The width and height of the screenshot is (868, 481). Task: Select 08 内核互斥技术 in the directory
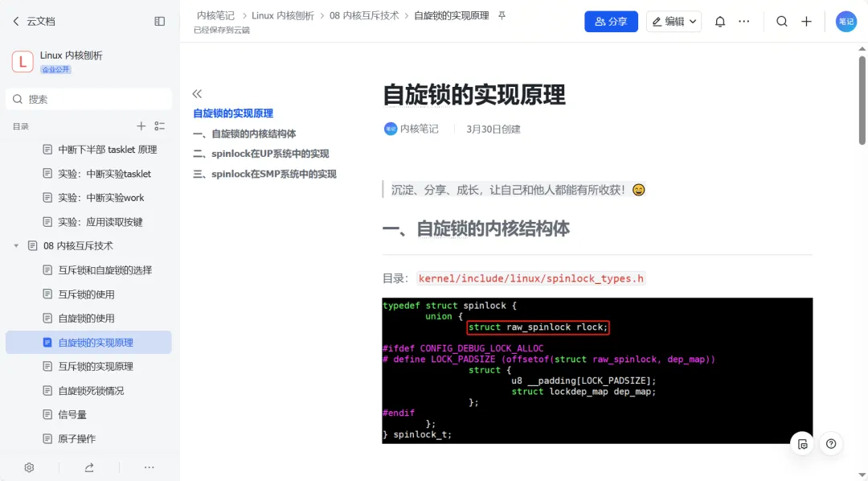(78, 246)
